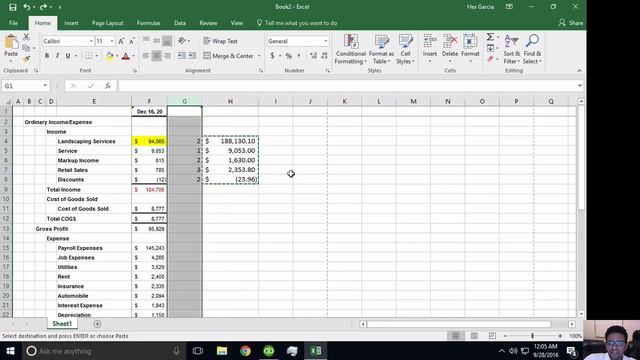Align text to the left
The height and width of the screenshot is (360, 640).
pyautogui.click(x=146, y=56)
